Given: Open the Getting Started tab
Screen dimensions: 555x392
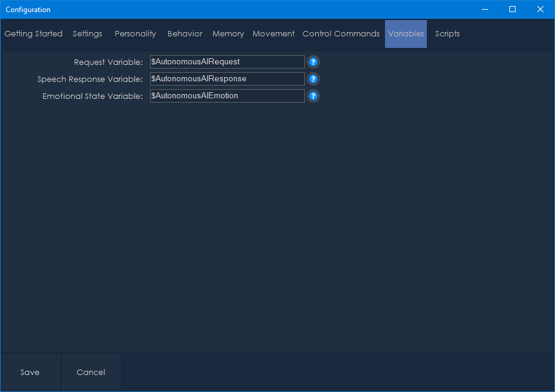Looking at the screenshot, I should click(x=33, y=34).
